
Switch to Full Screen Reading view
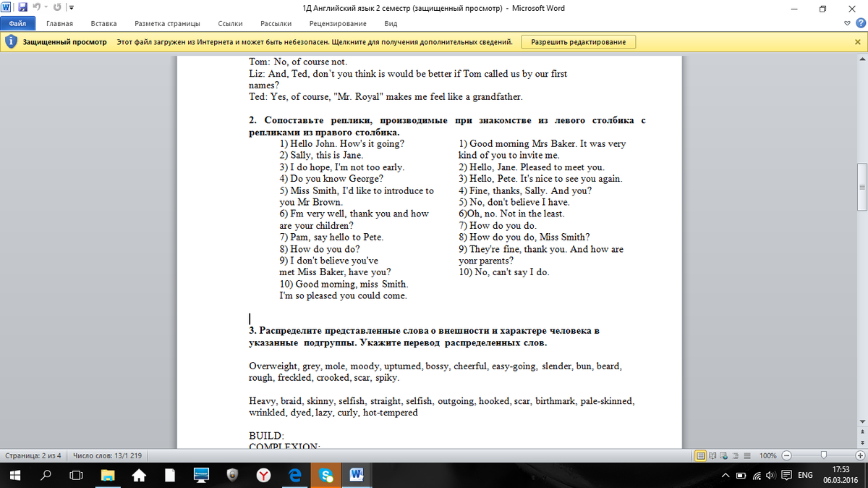pos(712,456)
